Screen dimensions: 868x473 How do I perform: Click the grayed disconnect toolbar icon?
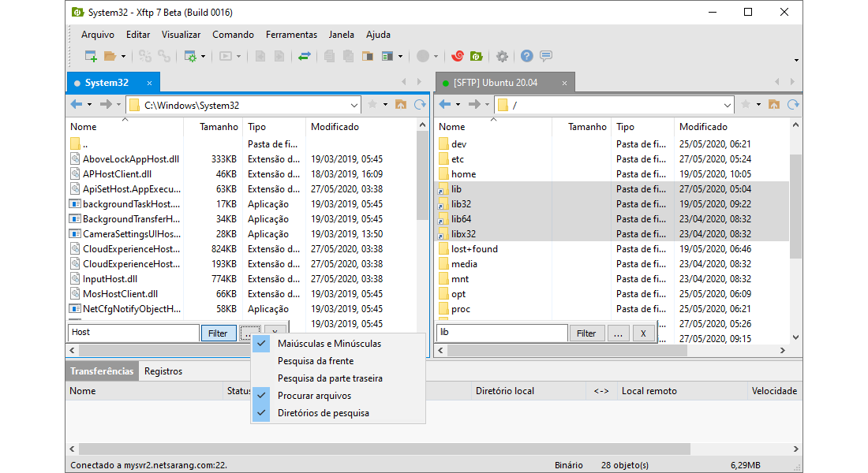point(145,56)
